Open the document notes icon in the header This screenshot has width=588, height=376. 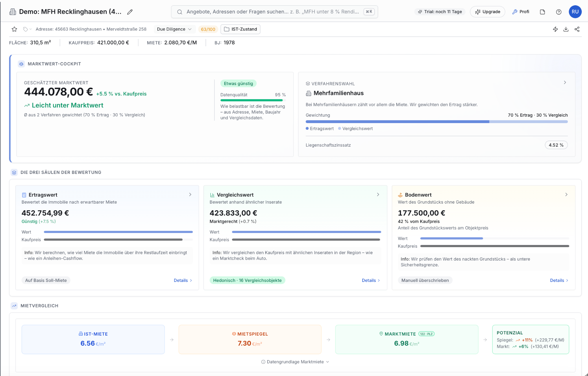click(542, 12)
